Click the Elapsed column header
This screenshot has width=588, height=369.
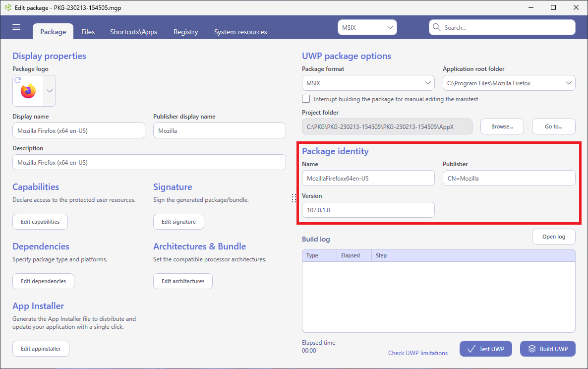(x=354, y=255)
